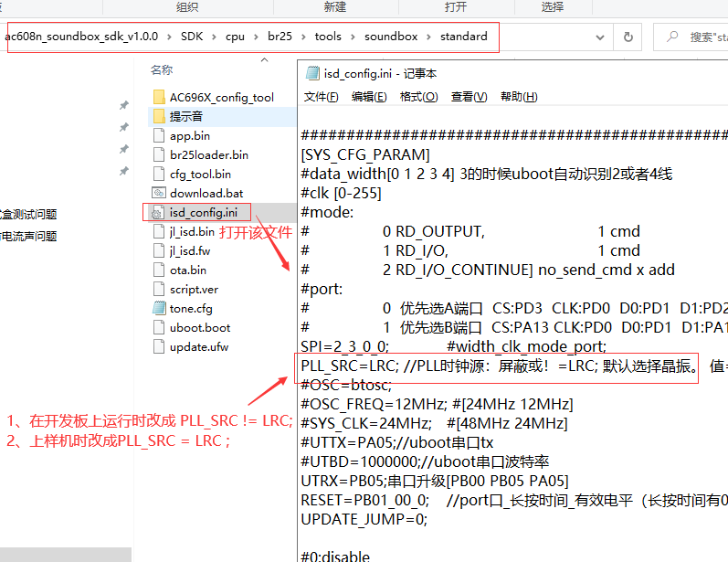Open the 文件(F) menu in Notepad
Viewport: 728px width, 562px height.
click(321, 97)
